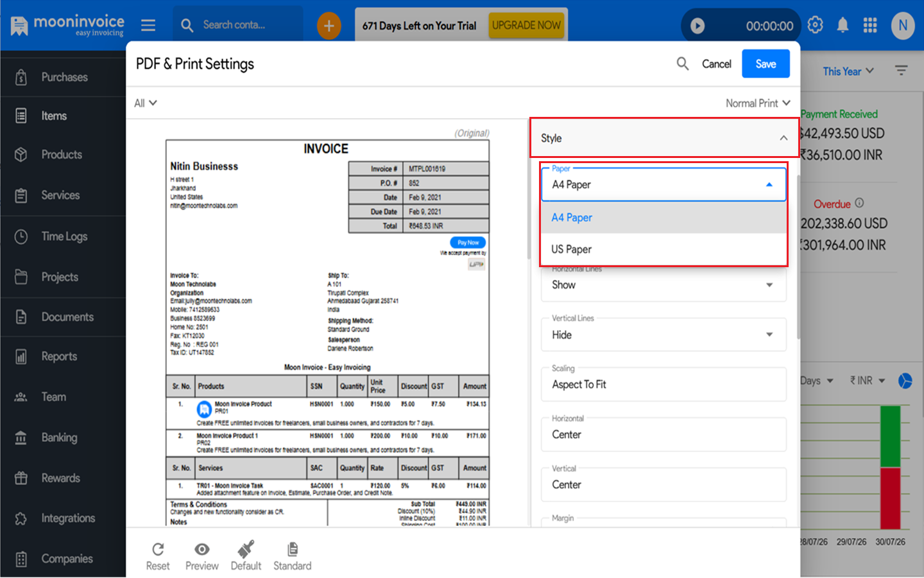Screen dimensions: 924x578
Task: Open the user profile avatar N
Action: pos(903,26)
